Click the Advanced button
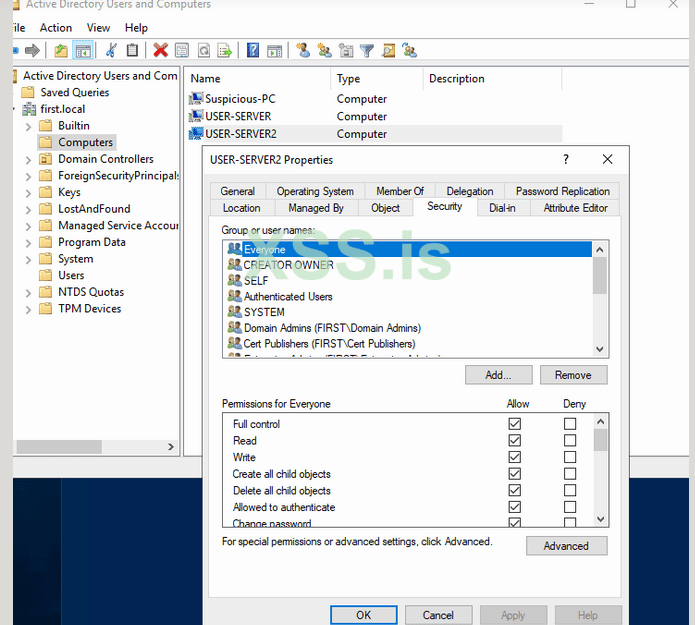Image resolution: width=695 pixels, height=625 pixels. click(566, 546)
